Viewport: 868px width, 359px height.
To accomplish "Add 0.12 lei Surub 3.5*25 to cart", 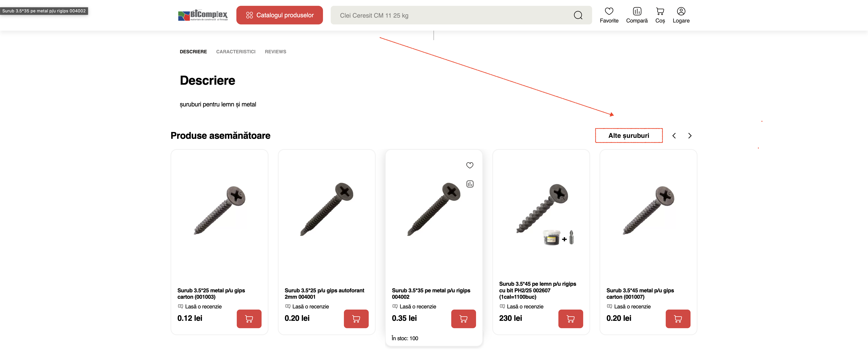I will pyautogui.click(x=249, y=318).
